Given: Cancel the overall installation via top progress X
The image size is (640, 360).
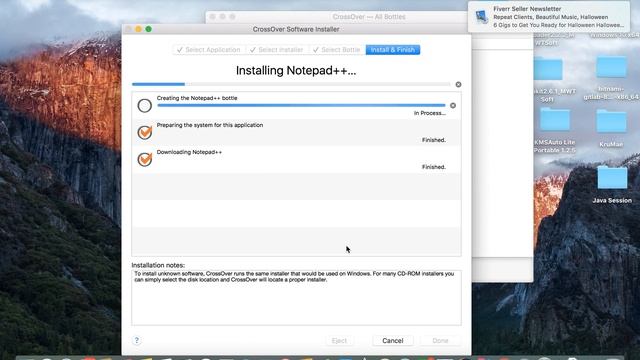Looking at the screenshot, I should click(458, 84).
